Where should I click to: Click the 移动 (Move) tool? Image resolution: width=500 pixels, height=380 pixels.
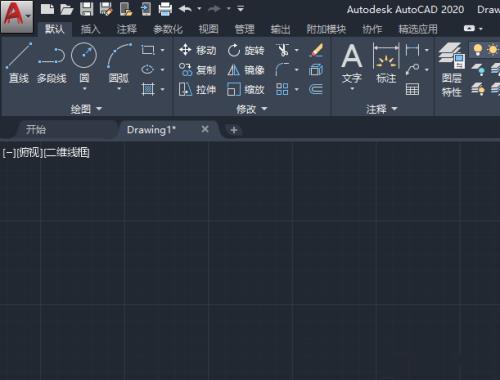(x=197, y=50)
